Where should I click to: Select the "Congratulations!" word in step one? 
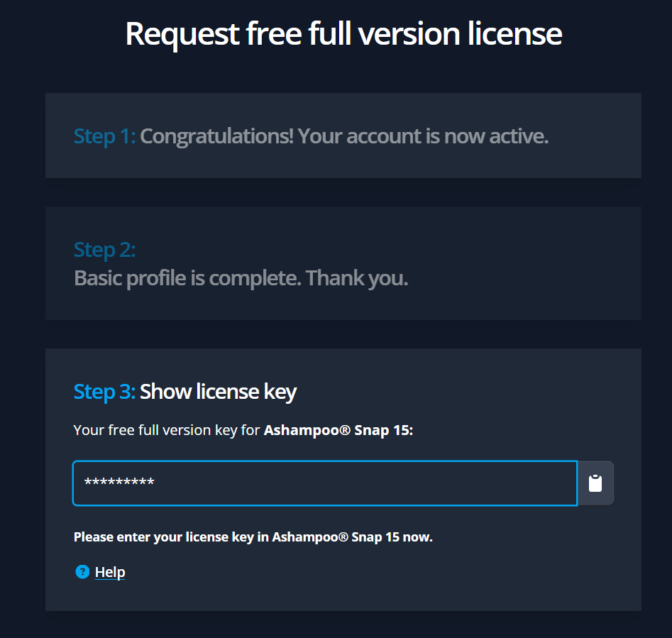tap(216, 136)
